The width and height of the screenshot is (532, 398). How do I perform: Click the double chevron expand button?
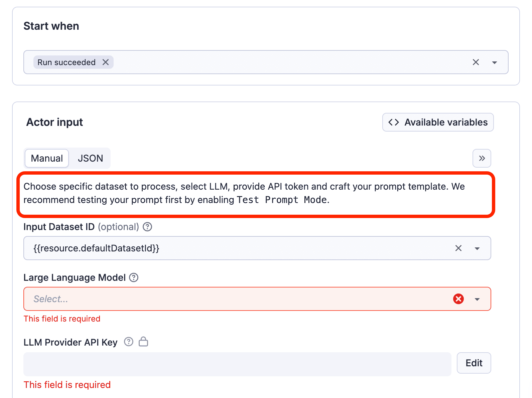482,158
